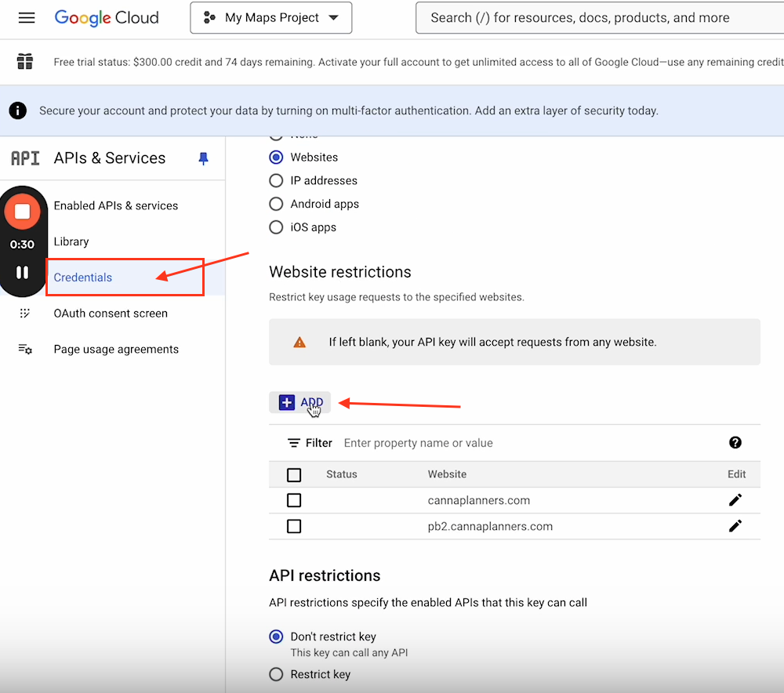Click the ADD website button
This screenshot has width=784, height=693.
click(300, 402)
